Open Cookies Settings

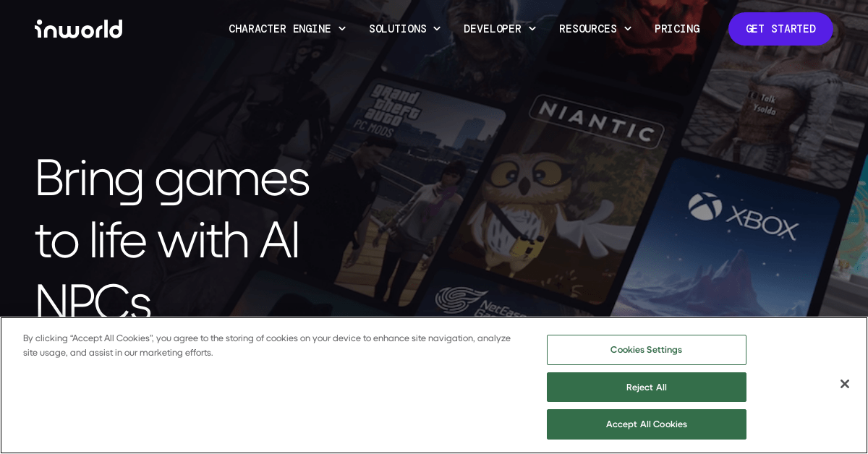point(647,350)
